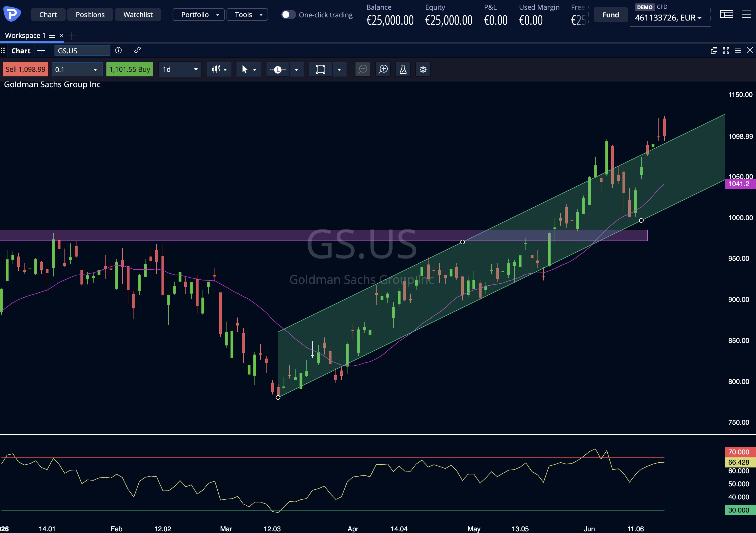This screenshot has width=756, height=533.
Task: Select the channel anchor point near 1000.00
Action: [641, 220]
